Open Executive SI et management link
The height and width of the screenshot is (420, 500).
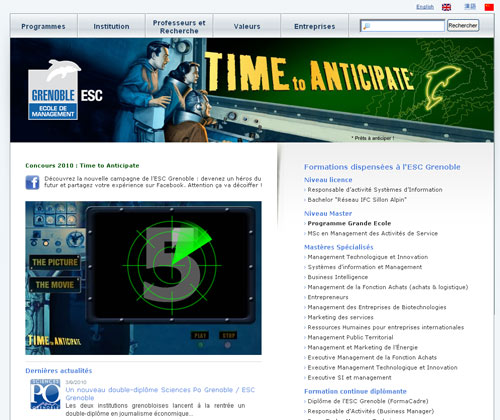point(349,378)
